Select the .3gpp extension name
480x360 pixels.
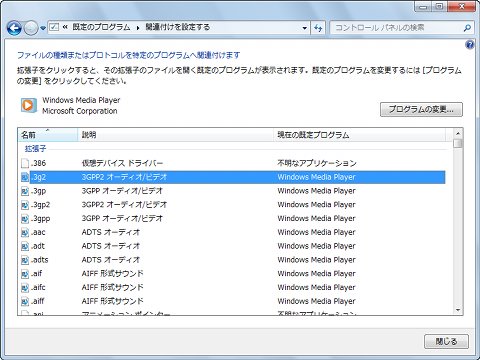pos(41,219)
